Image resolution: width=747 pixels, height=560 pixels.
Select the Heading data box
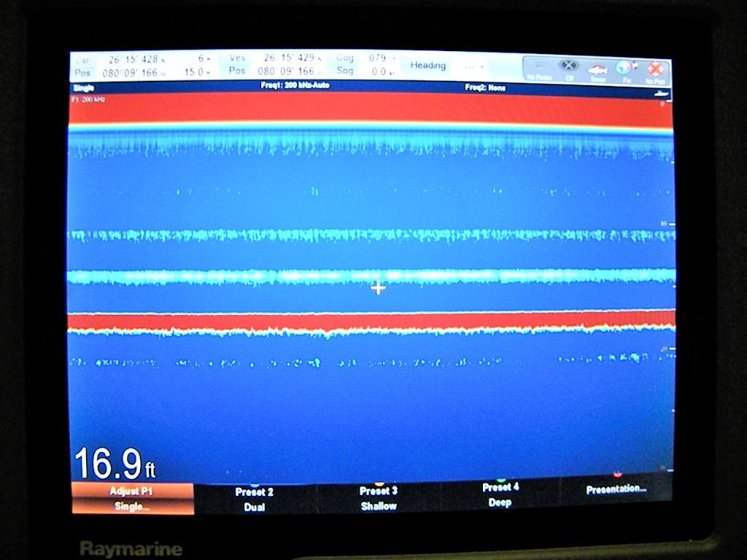[449, 66]
